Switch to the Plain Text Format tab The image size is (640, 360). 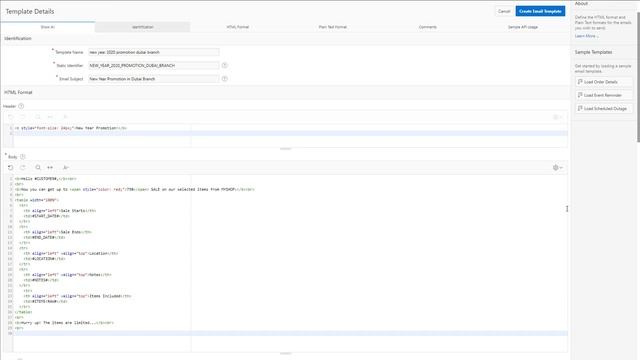pos(333,27)
